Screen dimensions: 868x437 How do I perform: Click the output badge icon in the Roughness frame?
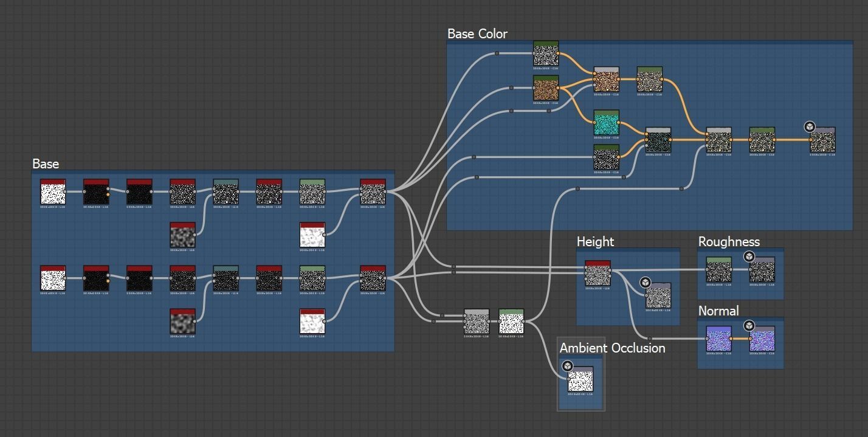pos(749,256)
